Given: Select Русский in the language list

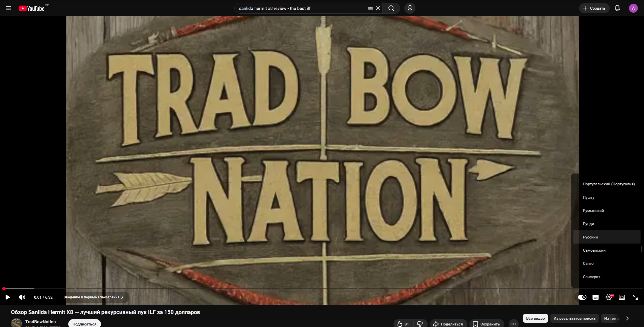Looking at the screenshot, I should tap(590, 237).
